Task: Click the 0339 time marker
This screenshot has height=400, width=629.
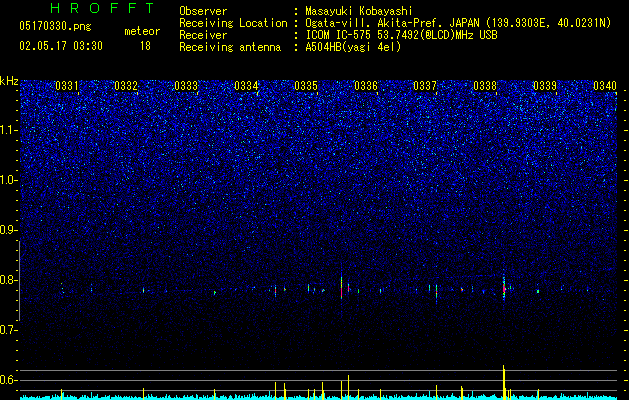Action: [545, 86]
